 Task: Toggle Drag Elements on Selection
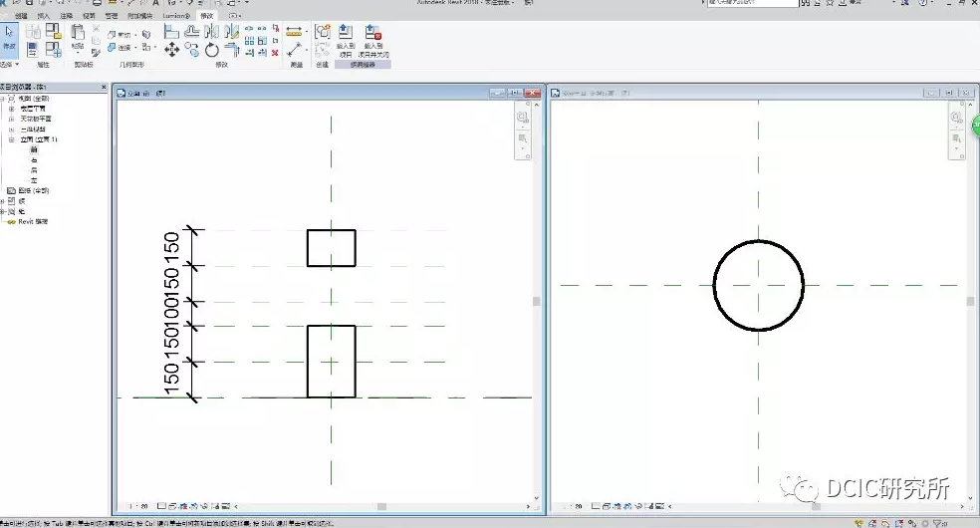912,524
